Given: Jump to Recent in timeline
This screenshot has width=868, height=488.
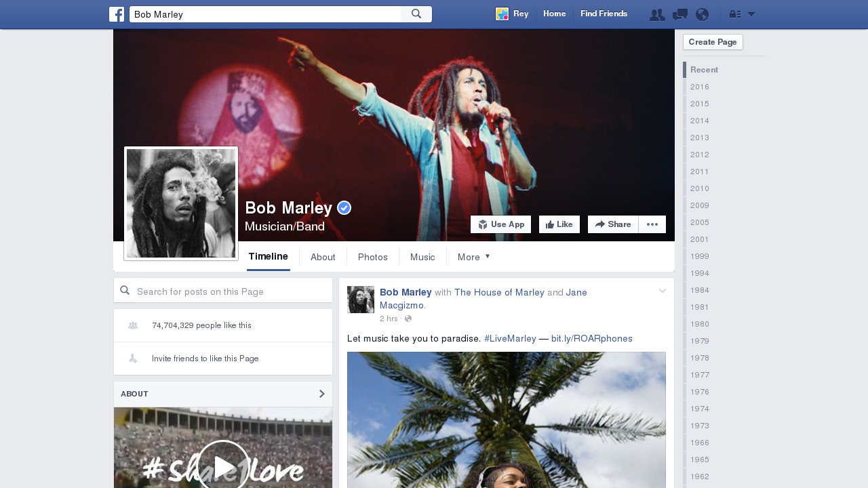Looking at the screenshot, I should point(704,70).
